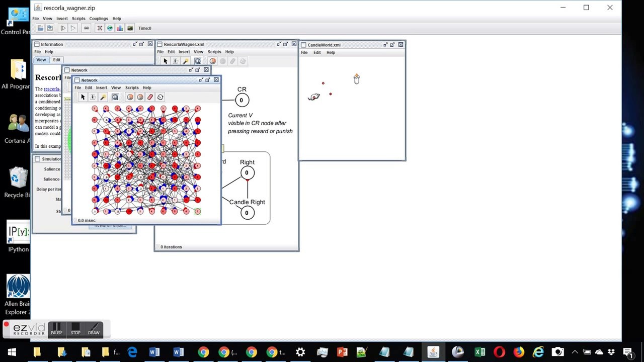Click the Save workspace icon in main toolbar
The height and width of the screenshot is (362, 644).
(x=50, y=28)
